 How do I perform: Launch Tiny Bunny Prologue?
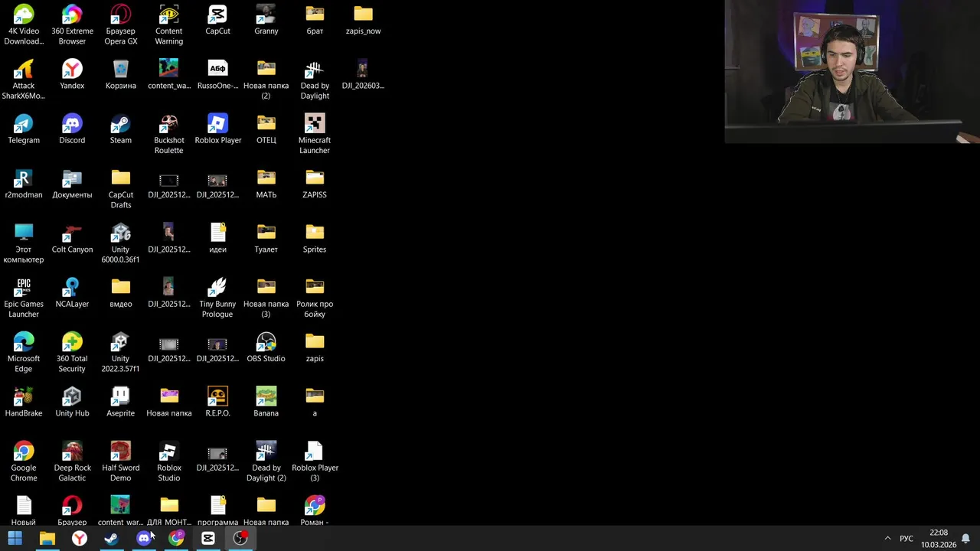(x=217, y=298)
